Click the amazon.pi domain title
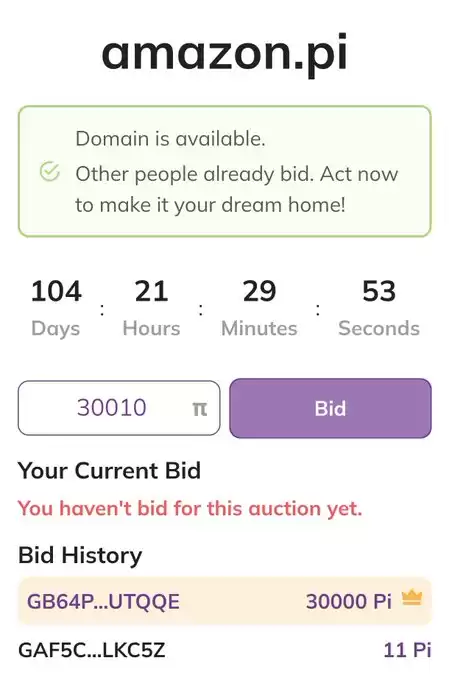This screenshot has width=449, height=680. pyautogui.click(x=225, y=53)
